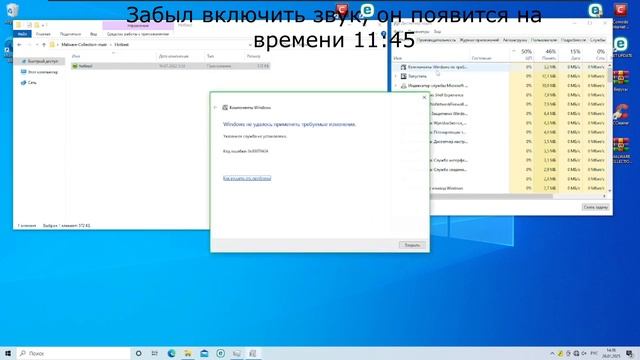Open the Malware Collection archive desktop icon
The width and height of the screenshot is (640, 360).
click(x=620, y=150)
